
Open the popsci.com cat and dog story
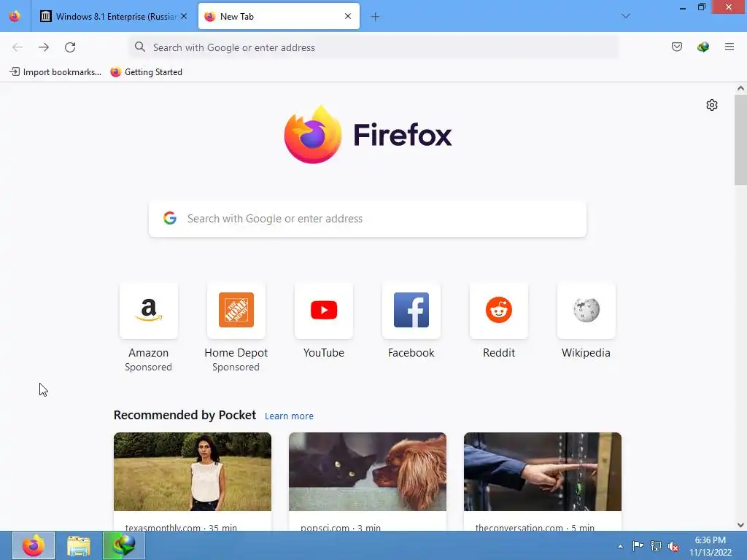tap(368, 472)
